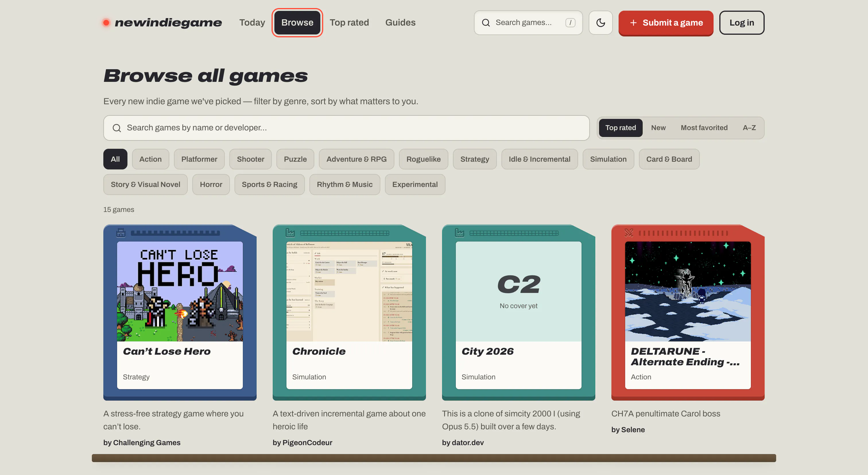
Task: Filter by Roguelike genre
Action: coord(424,159)
